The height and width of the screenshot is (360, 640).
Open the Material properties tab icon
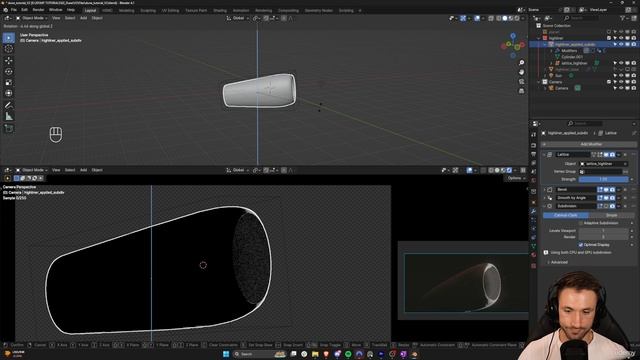(533, 255)
